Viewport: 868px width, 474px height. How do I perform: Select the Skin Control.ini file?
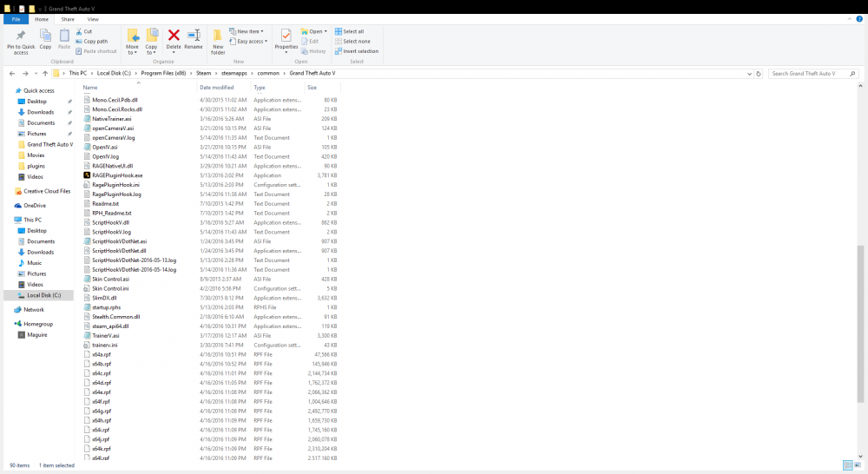[x=110, y=288]
